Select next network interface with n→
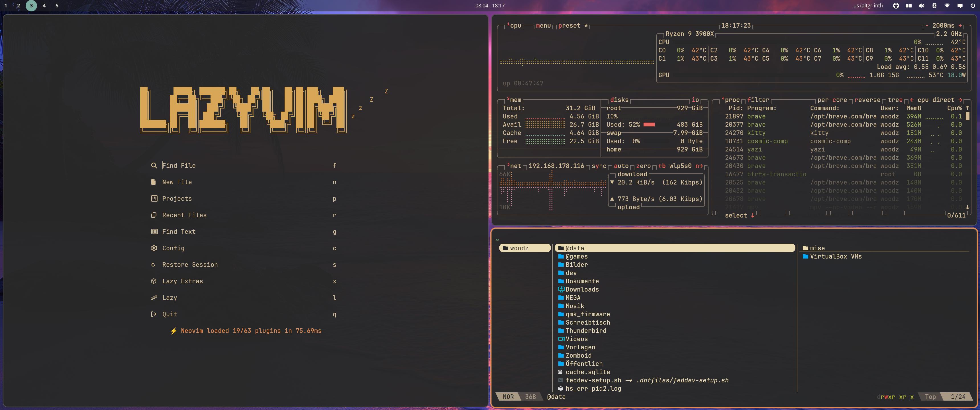The width and height of the screenshot is (980, 410). 699,166
